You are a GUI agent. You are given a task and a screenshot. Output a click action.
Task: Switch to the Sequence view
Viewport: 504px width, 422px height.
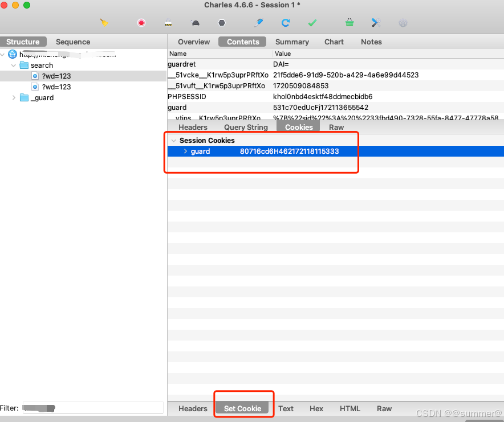coord(73,42)
